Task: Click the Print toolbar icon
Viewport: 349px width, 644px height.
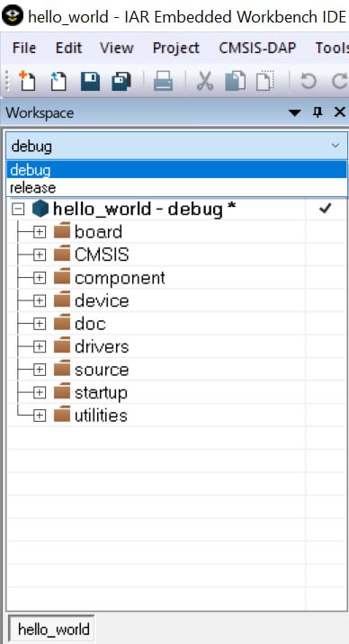Action: 163,81
